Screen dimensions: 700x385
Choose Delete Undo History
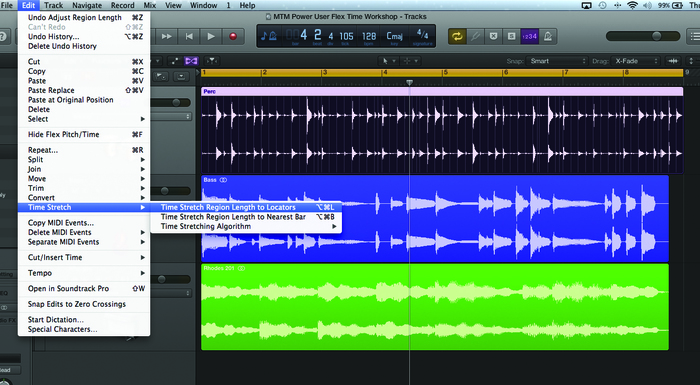pos(84,46)
